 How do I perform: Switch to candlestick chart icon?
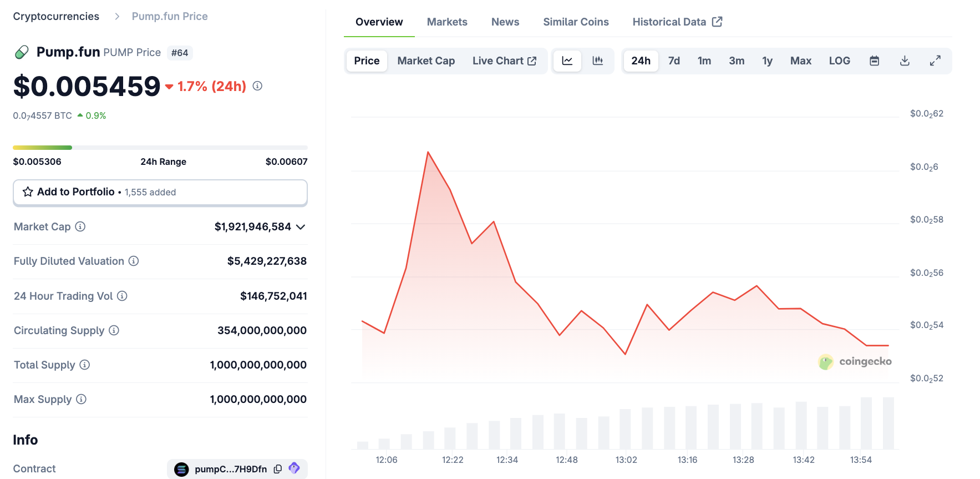[597, 61]
